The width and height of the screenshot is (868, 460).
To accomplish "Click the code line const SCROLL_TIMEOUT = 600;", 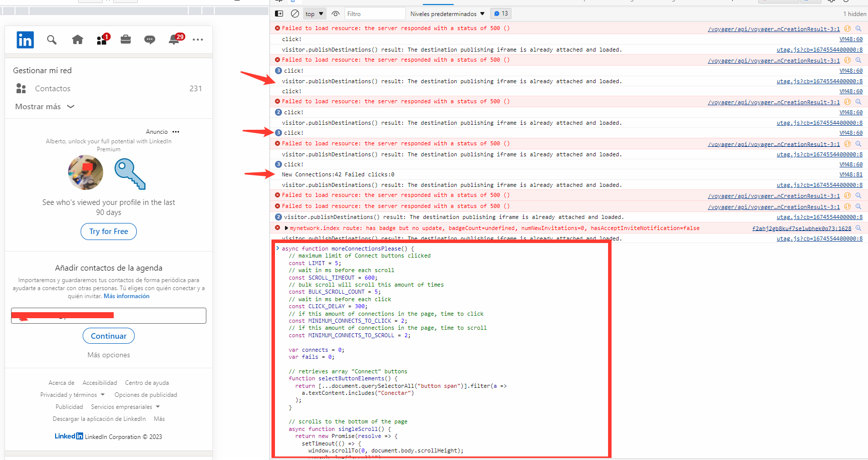I will click(333, 278).
